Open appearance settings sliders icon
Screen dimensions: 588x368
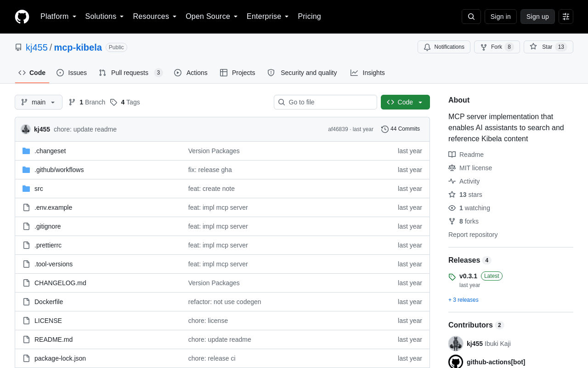[x=566, y=17]
